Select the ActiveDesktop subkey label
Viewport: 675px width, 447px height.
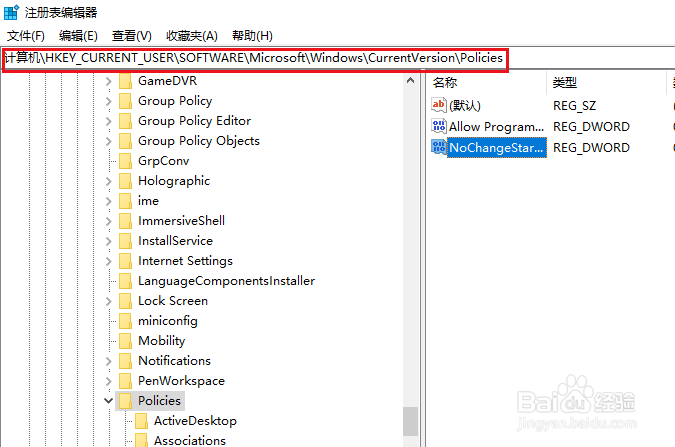pos(195,421)
